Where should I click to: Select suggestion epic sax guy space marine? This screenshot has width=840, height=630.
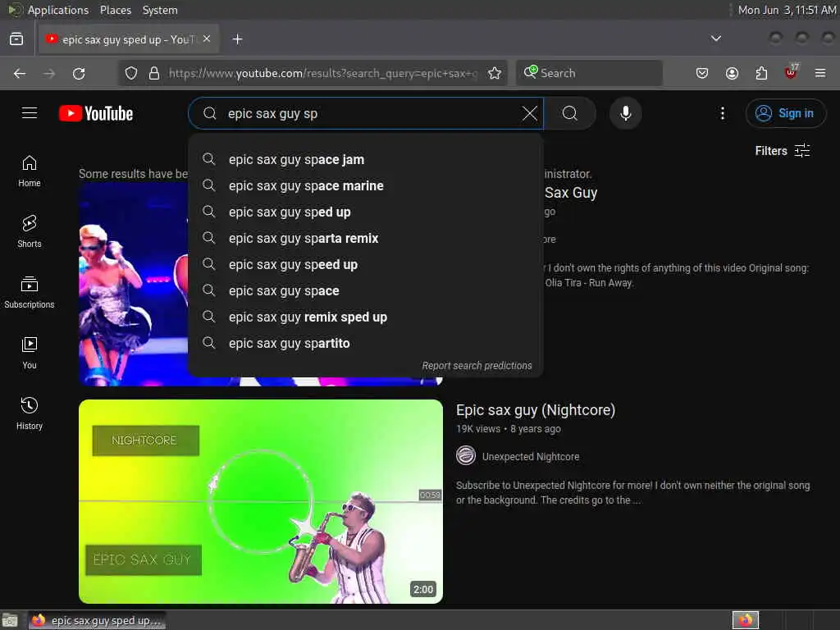[366, 186]
